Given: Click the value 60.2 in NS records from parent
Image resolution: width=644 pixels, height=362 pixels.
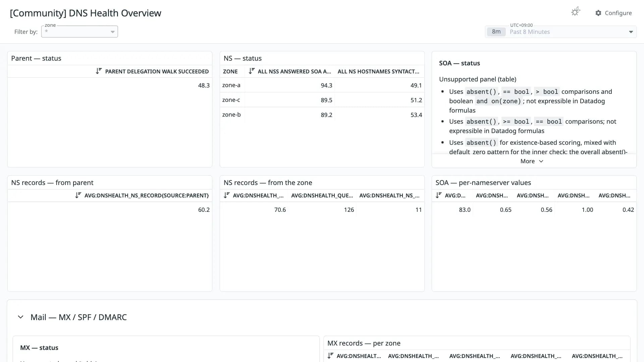Looking at the screenshot, I should (204, 210).
